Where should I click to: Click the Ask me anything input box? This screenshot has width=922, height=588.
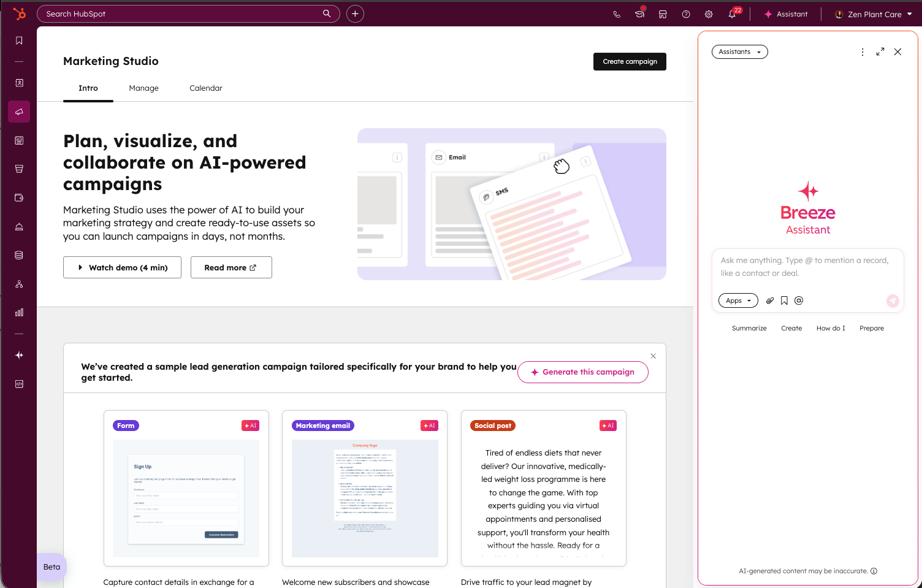click(x=807, y=267)
